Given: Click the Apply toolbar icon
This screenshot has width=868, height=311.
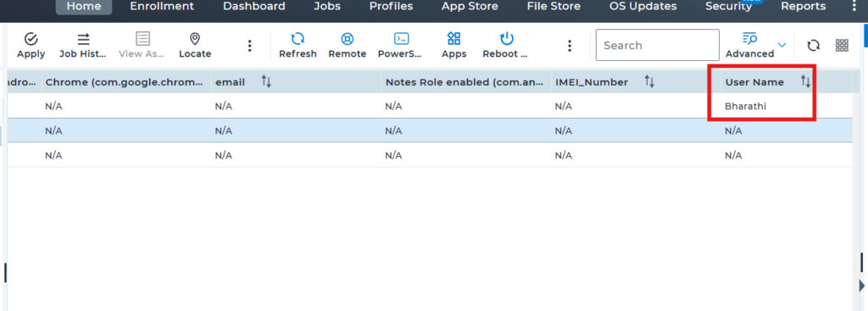Looking at the screenshot, I should 31,39.
